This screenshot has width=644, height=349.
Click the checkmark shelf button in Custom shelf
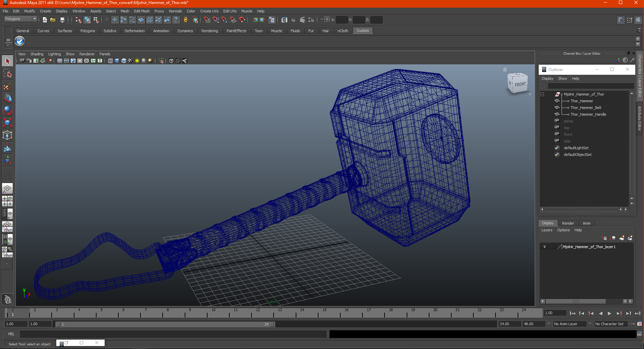pyautogui.click(x=20, y=41)
